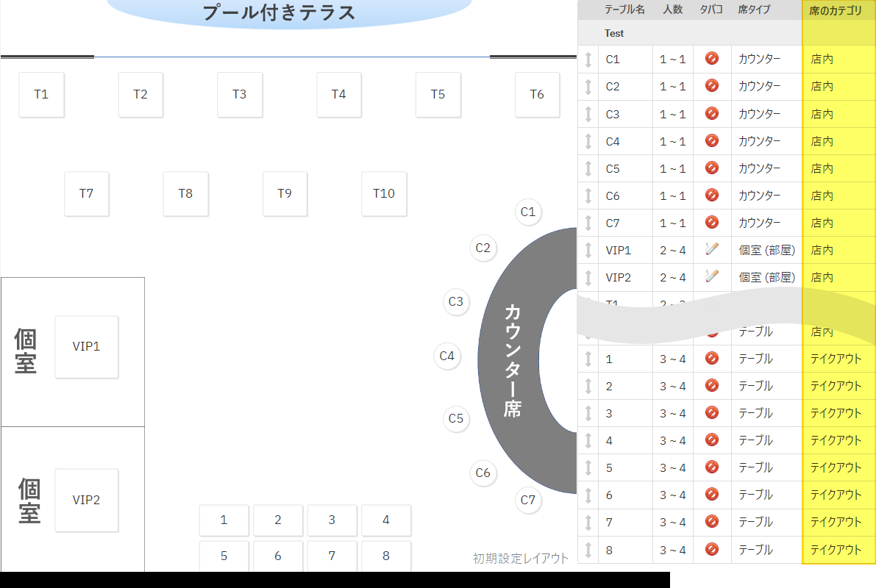Click the no-smoking icon in table row 2
The height and width of the screenshot is (588, 876).
point(712,385)
